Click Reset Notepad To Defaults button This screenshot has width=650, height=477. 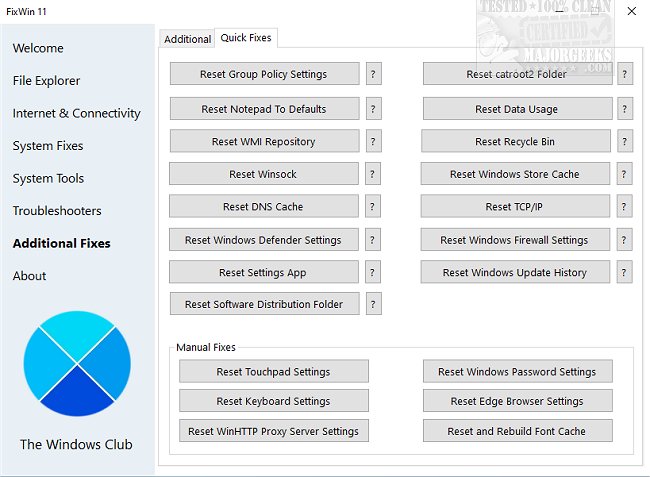pos(264,109)
